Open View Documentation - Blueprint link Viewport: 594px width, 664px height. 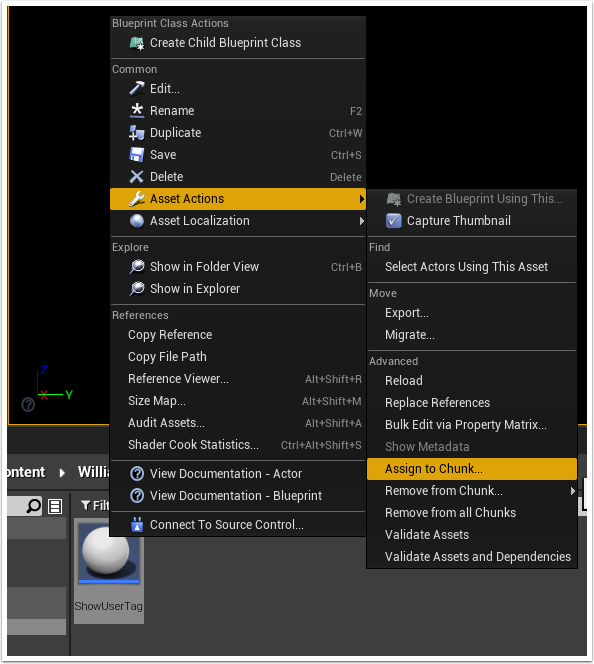pos(238,495)
